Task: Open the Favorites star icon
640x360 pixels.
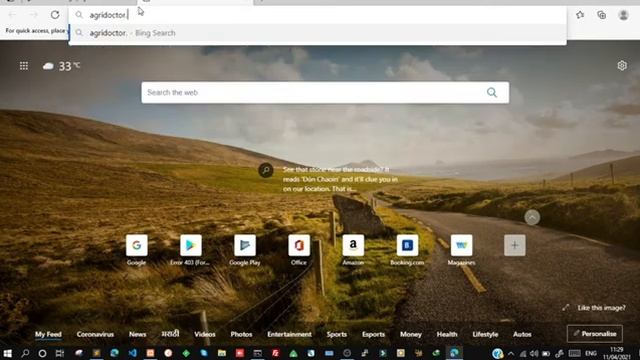Action: coord(580,15)
